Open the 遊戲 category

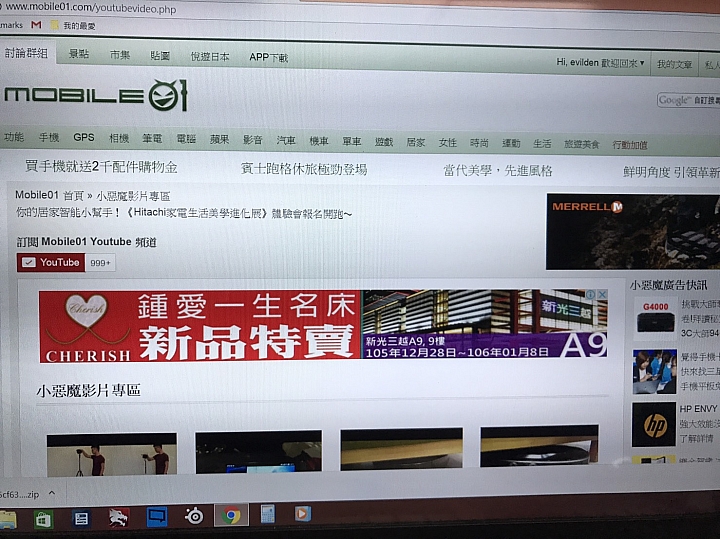tap(384, 142)
